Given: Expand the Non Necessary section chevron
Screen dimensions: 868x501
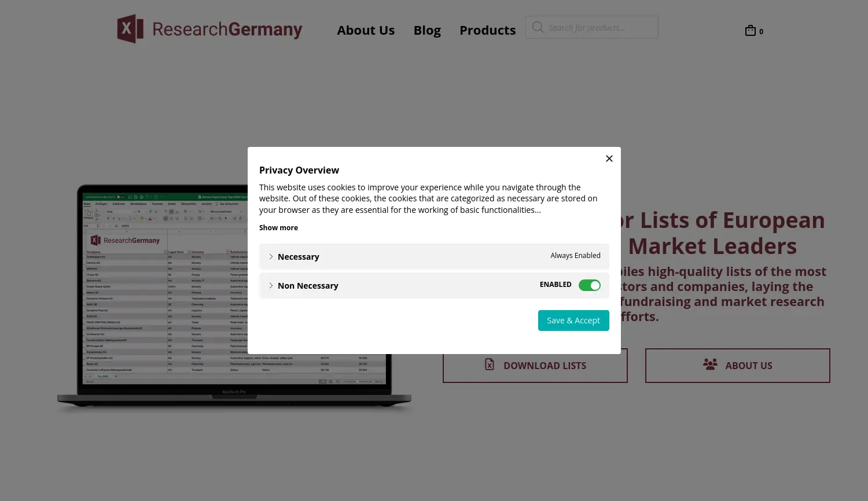Looking at the screenshot, I should pyautogui.click(x=271, y=285).
